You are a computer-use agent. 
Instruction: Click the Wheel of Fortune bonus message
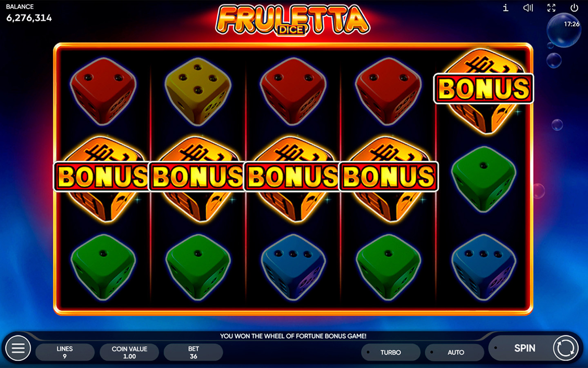tap(293, 336)
